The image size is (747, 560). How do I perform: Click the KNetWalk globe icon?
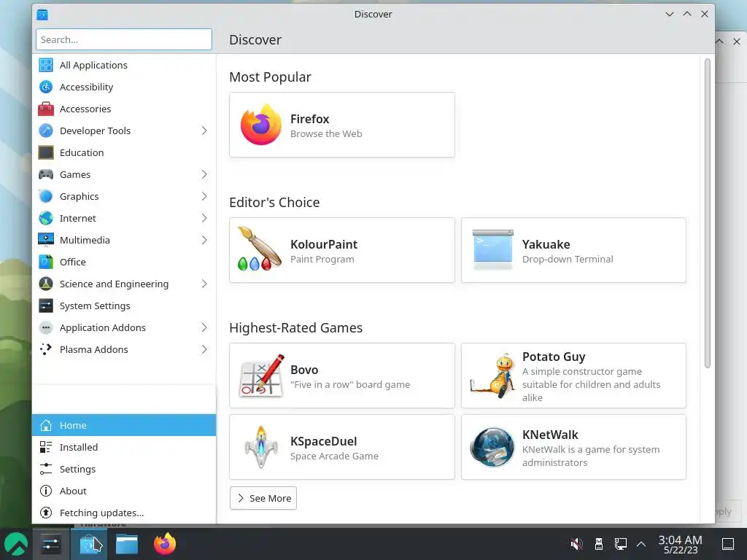492,447
